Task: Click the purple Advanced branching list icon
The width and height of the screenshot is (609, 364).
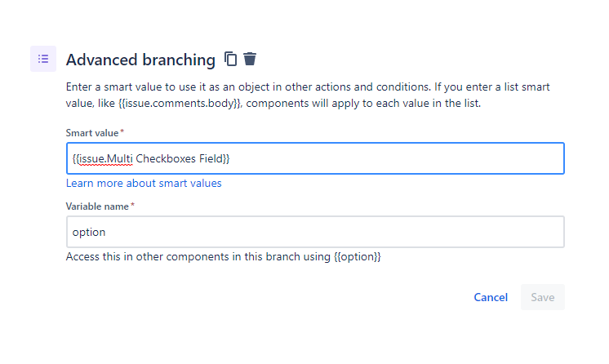Action: tap(43, 59)
